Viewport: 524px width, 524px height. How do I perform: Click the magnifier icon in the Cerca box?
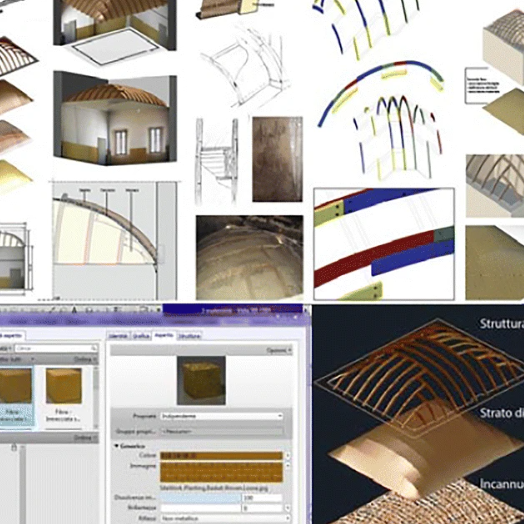pos(94,349)
